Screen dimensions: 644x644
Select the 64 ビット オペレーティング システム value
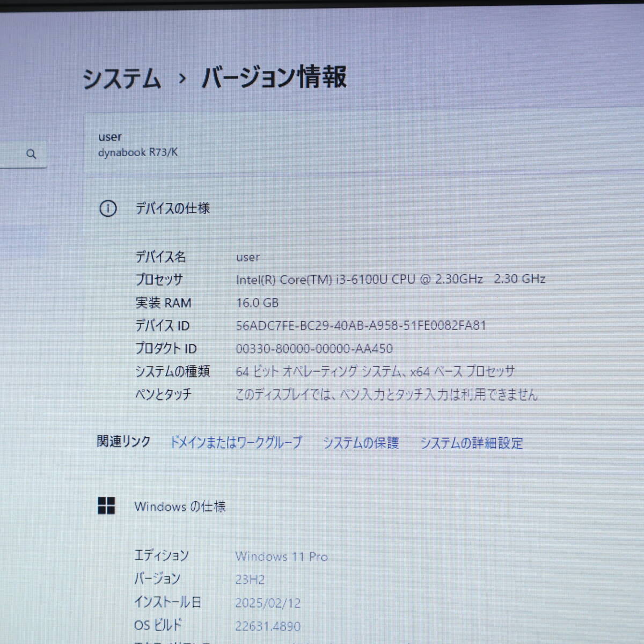click(375, 371)
